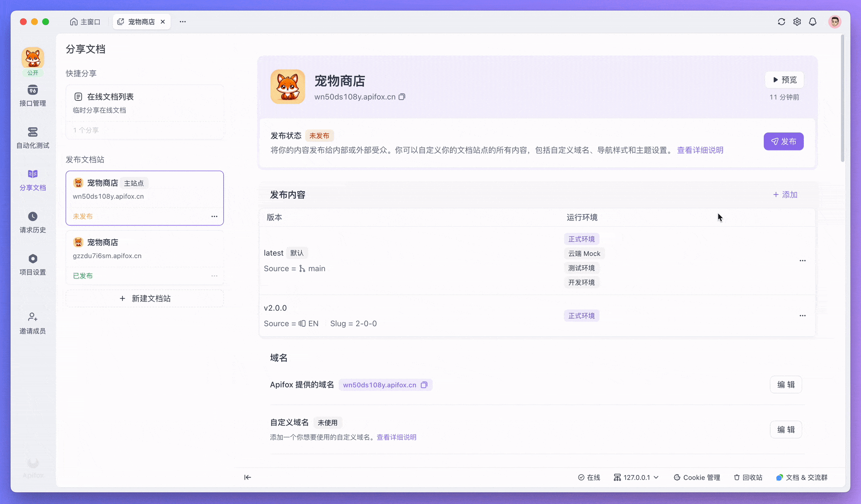This screenshot has width=861, height=504.
Task: Copy domain next to the 宠物商店 title
Action: pyautogui.click(x=402, y=97)
